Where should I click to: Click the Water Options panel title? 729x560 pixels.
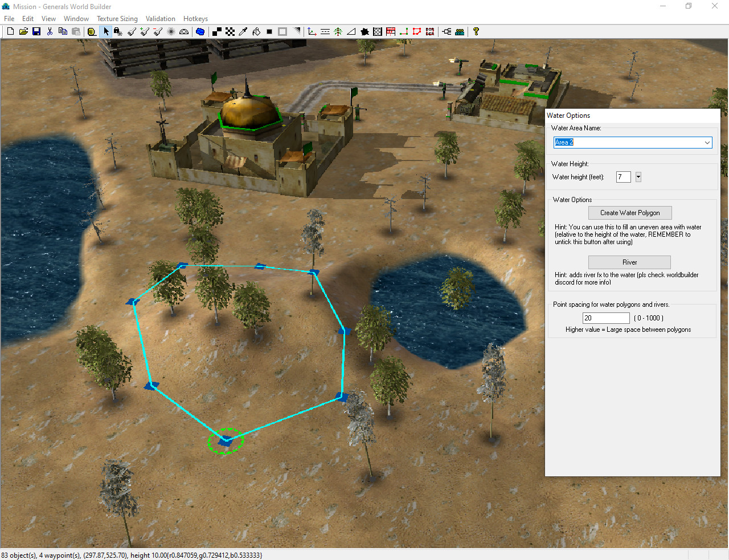coord(568,116)
